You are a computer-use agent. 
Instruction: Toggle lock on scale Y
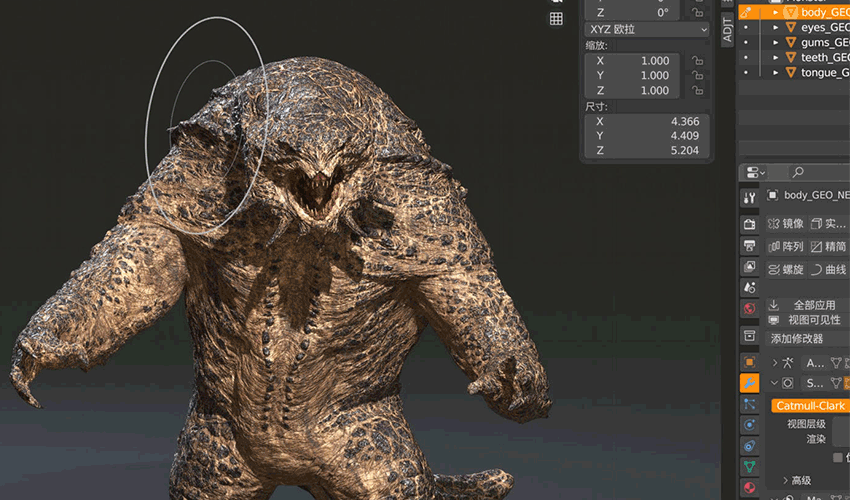click(x=697, y=75)
